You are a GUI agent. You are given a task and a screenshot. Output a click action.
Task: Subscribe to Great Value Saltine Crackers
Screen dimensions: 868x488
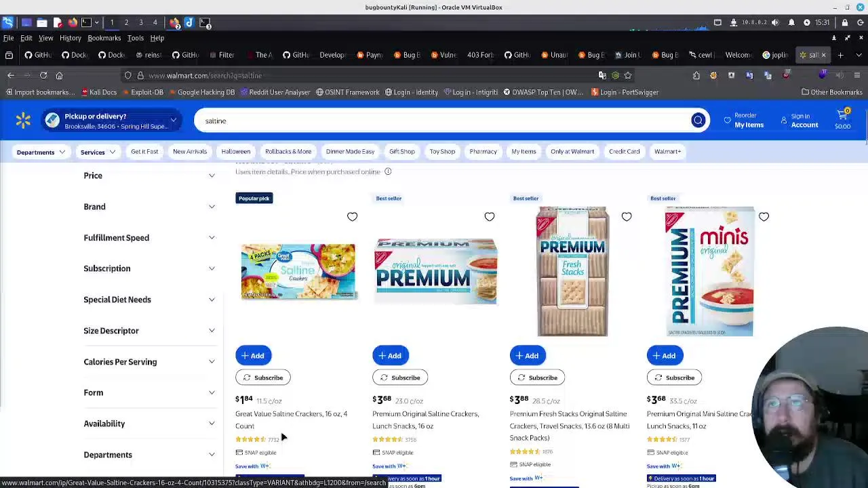[263, 378]
